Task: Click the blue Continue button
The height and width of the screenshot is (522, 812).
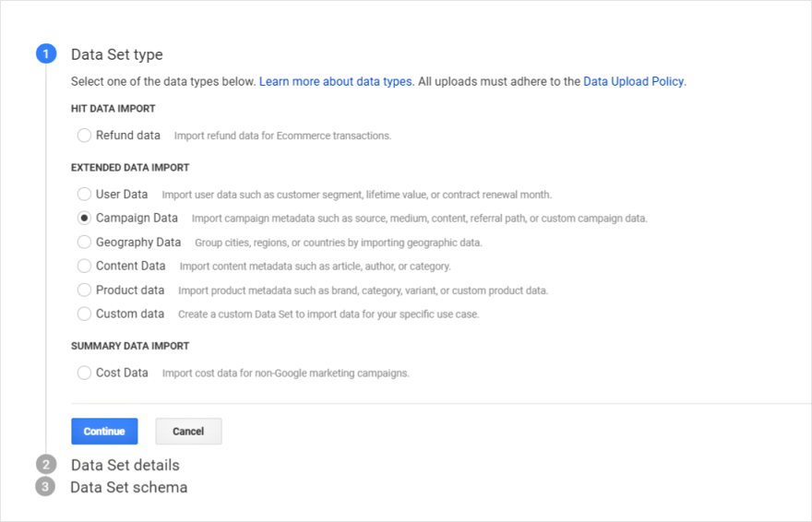Action: (x=104, y=431)
